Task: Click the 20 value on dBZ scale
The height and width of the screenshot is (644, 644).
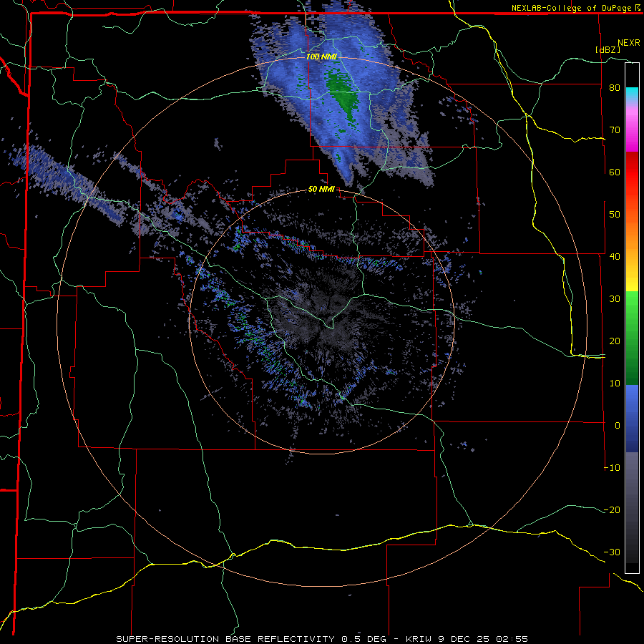Action: coord(615,341)
